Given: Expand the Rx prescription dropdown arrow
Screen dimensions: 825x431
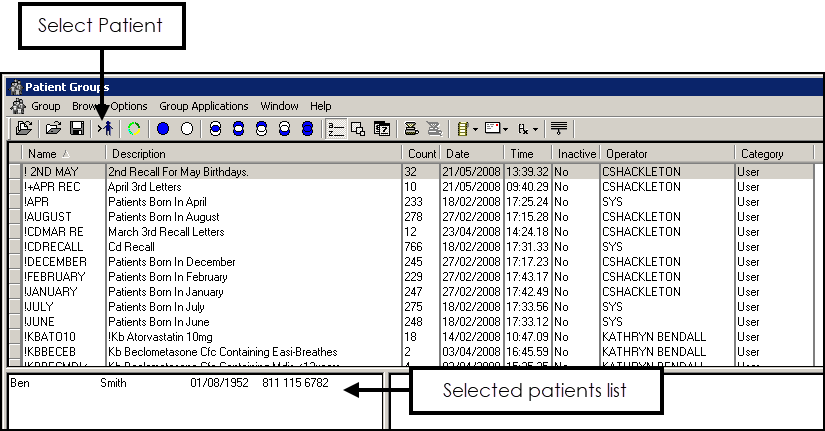Looking at the screenshot, I should [535, 129].
